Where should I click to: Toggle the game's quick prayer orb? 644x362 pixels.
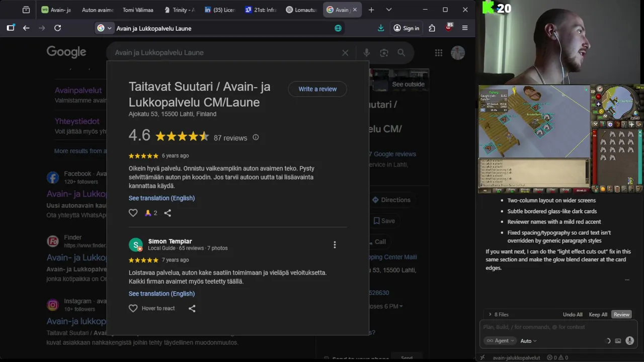pyautogui.click(x=599, y=104)
